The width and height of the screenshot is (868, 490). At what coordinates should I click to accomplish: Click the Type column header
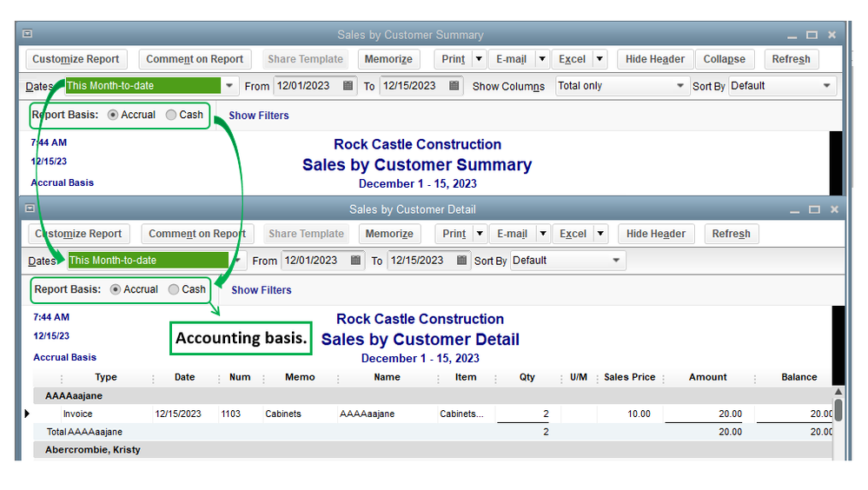[x=106, y=377]
